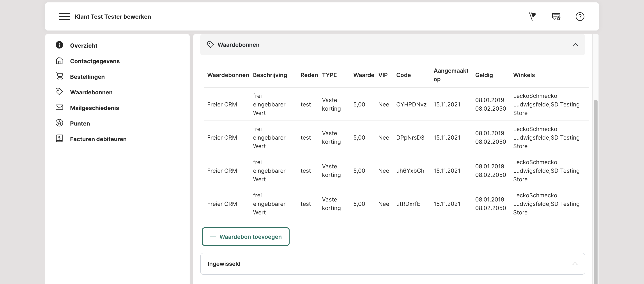
Task: Click the row with code utRDxrfE
Action: pyautogui.click(x=408, y=204)
